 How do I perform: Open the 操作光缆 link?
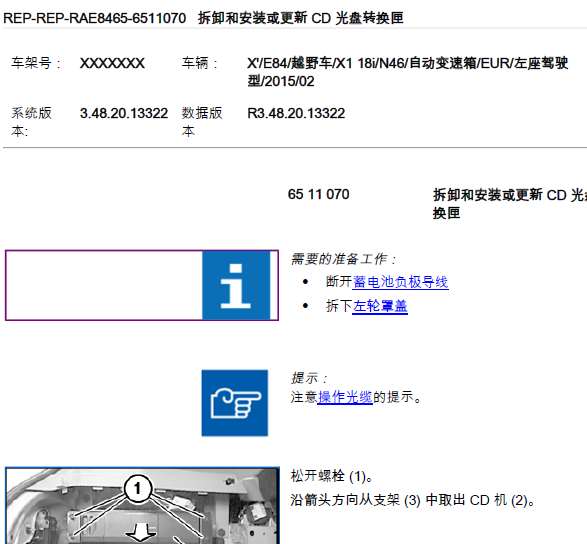pyautogui.click(x=345, y=397)
